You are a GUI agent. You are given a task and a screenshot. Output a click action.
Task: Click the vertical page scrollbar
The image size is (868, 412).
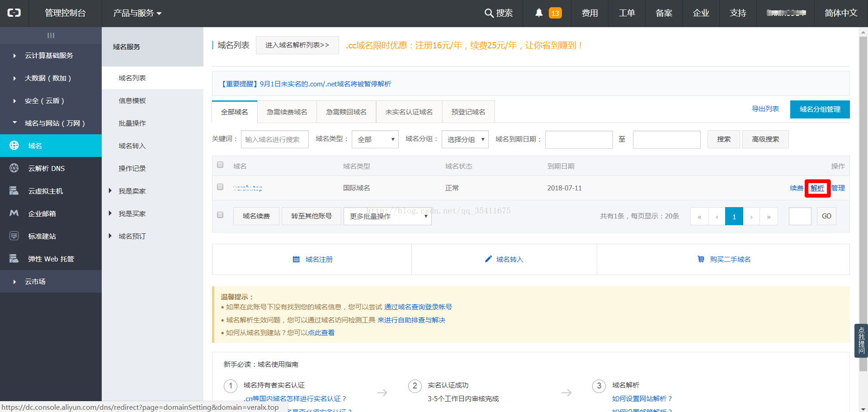[863, 204]
